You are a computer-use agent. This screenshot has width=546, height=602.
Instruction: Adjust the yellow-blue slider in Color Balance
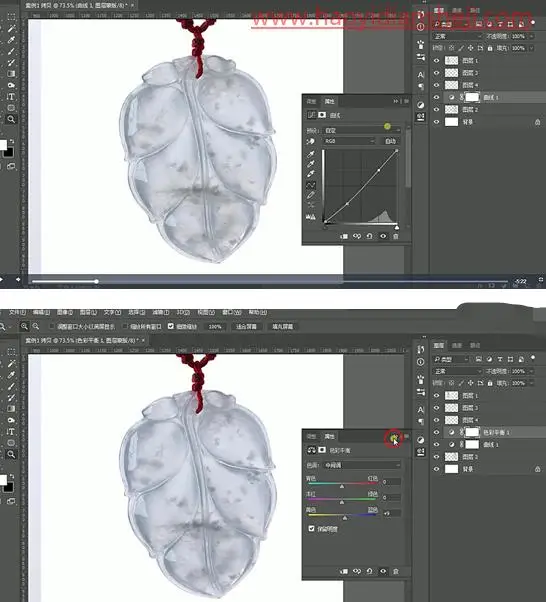coord(344,516)
